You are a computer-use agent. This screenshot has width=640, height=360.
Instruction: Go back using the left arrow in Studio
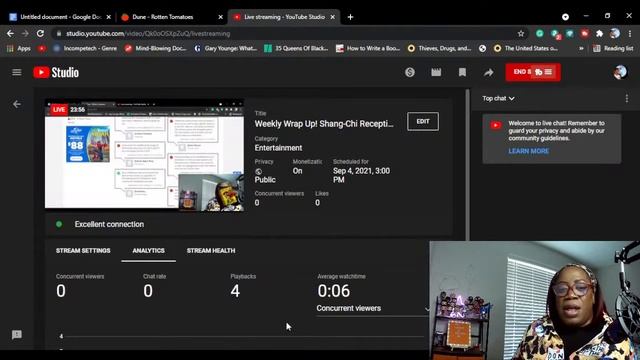[17, 104]
